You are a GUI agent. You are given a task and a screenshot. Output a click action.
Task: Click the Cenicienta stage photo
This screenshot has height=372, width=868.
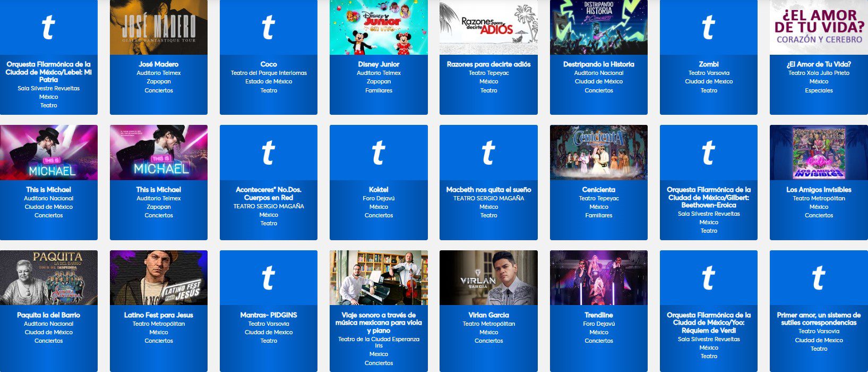[599, 153]
